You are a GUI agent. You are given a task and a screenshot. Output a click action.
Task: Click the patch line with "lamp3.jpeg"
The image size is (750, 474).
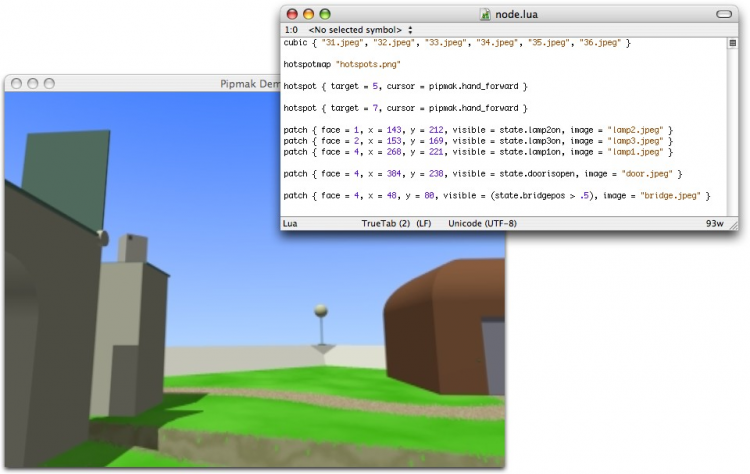click(x=478, y=141)
